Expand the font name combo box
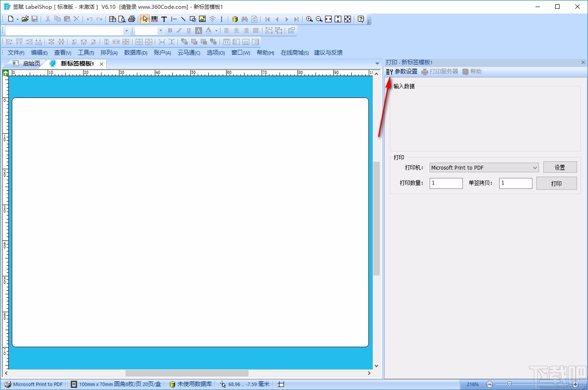588x390 pixels. pyautogui.click(x=126, y=31)
